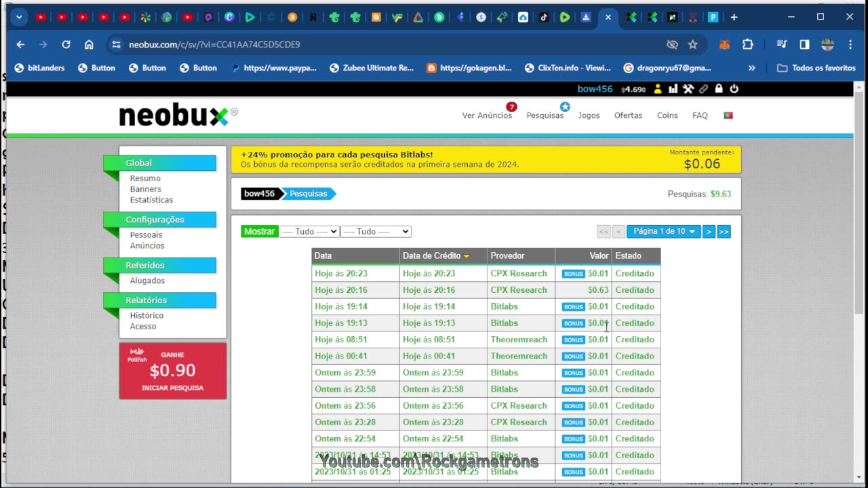Click the Provedor column header
868x488 pixels.
point(521,256)
